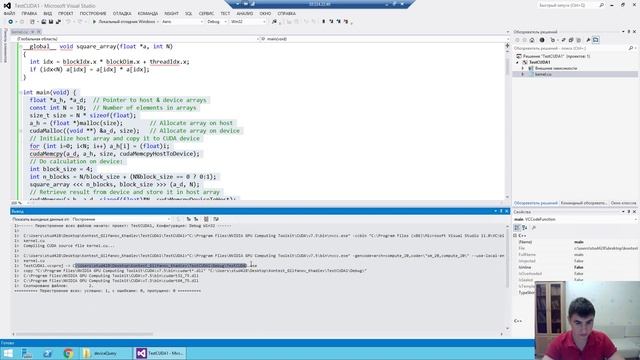Click the refresh icon in Solution Explorer toolbar
640x360 pixels.
click(x=563, y=40)
